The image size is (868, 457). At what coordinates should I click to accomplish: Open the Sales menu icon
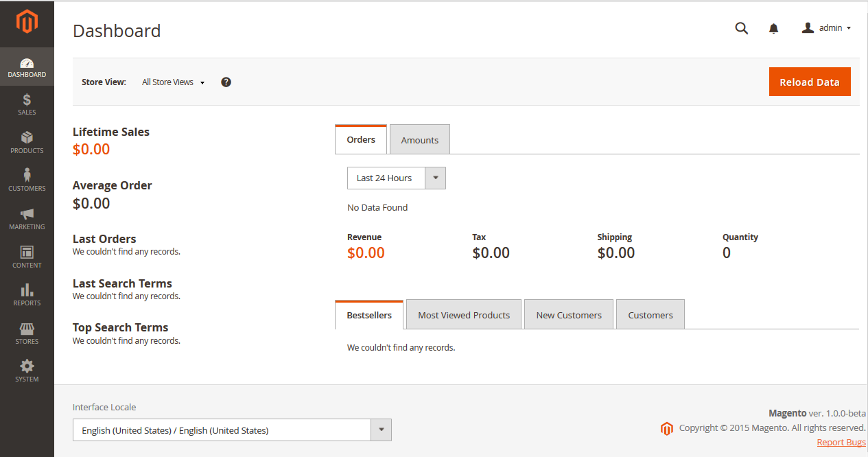point(27,100)
